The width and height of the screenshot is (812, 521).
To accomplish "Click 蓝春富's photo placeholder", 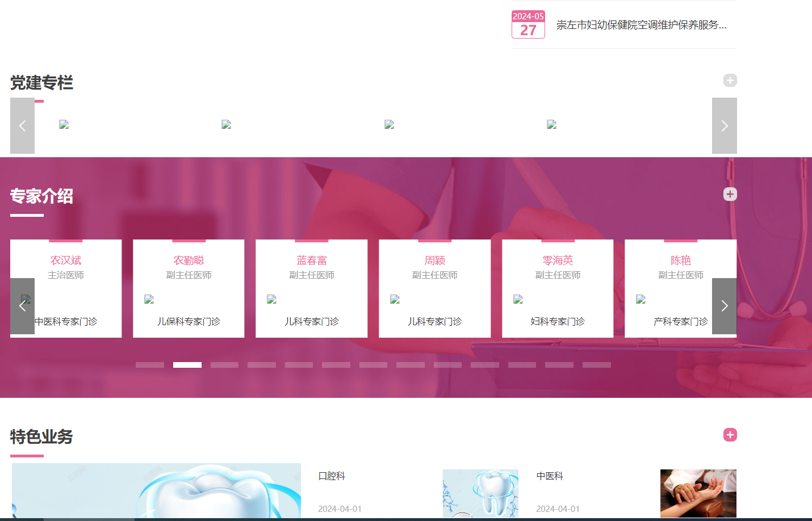I will click(271, 299).
